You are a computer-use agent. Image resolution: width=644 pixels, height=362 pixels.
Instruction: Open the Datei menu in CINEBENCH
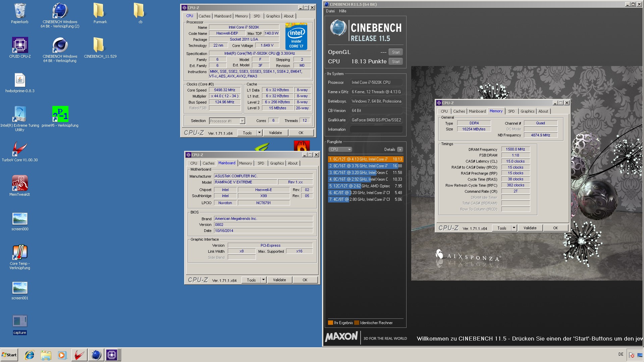[330, 11]
